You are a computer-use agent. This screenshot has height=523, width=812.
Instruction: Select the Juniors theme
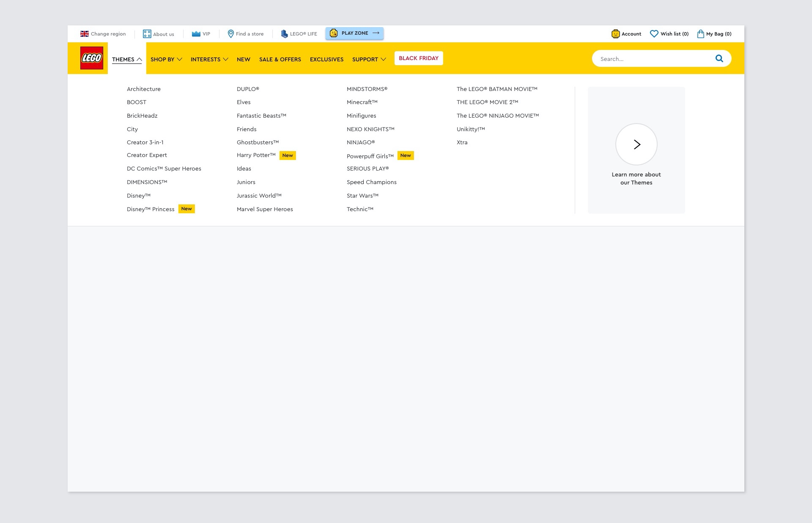click(246, 182)
